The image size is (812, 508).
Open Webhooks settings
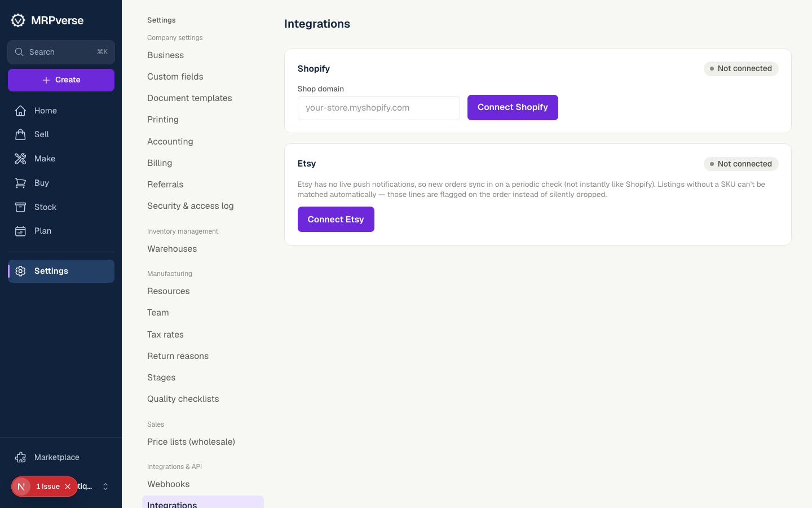[169, 484]
